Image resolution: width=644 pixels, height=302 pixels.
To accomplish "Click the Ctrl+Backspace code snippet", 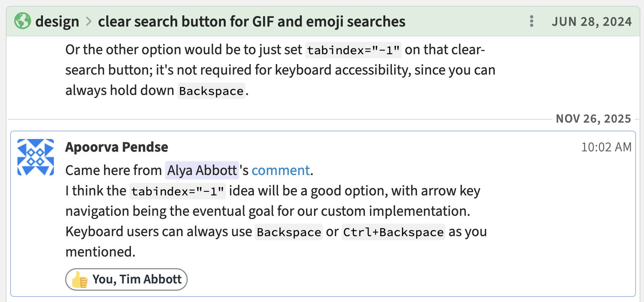I will [x=393, y=232].
